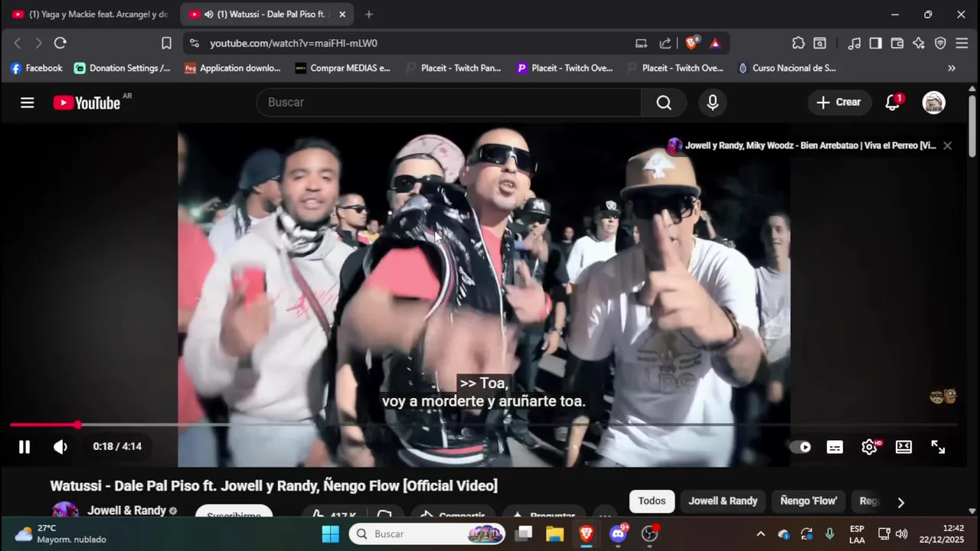Open the Brave VPN shield icon
This screenshot has width=980, height=551.
pos(940,44)
